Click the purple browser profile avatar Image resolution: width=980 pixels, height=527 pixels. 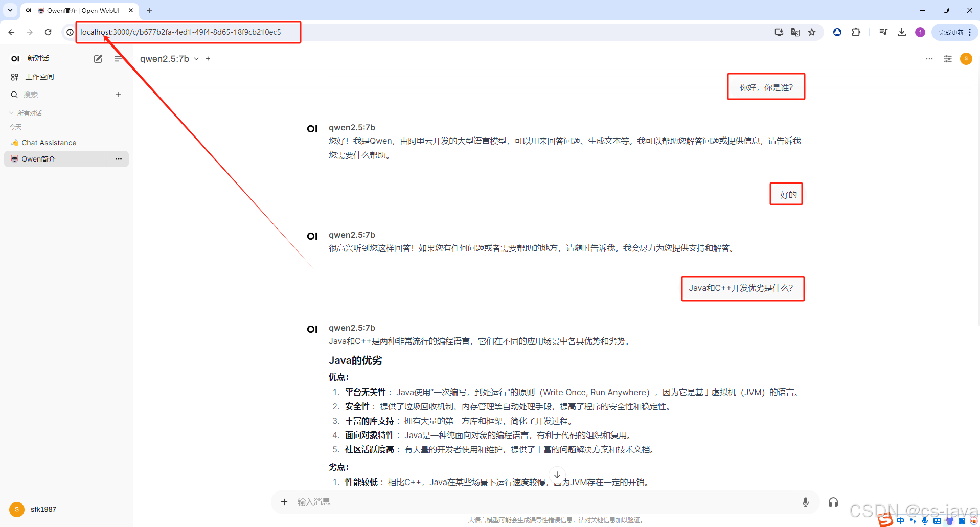pyautogui.click(x=920, y=32)
